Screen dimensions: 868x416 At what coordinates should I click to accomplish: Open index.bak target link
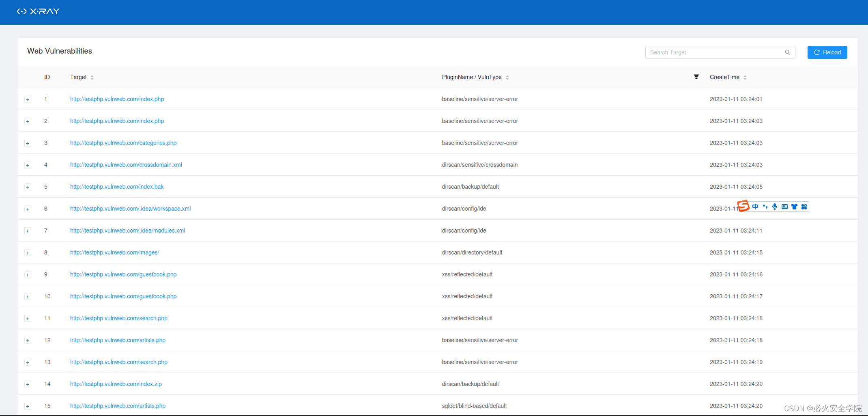tap(117, 187)
